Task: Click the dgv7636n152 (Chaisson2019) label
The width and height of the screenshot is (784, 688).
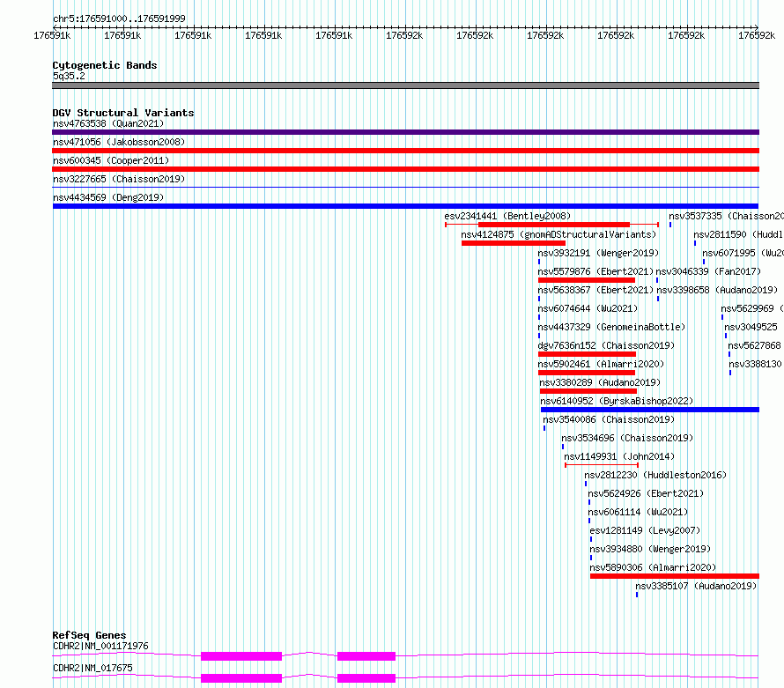Action: (606, 345)
